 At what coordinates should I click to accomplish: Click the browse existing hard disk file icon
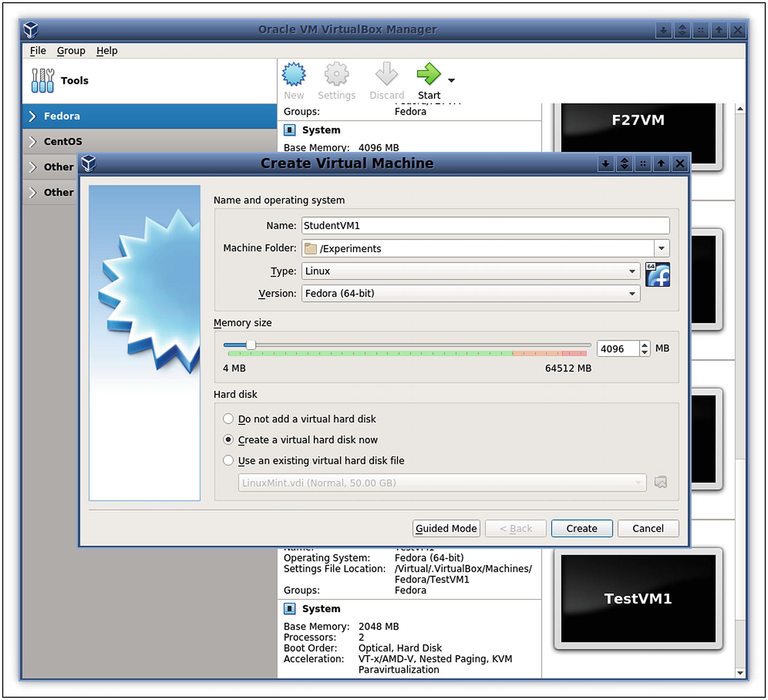pos(661,482)
